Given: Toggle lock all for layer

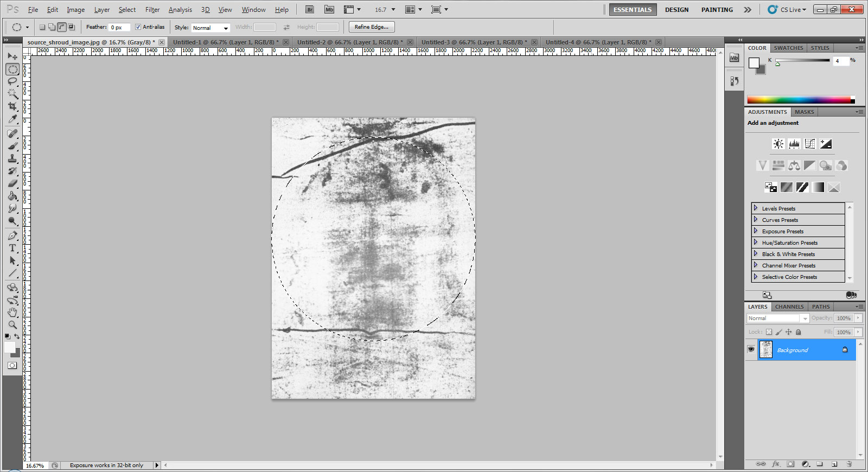Looking at the screenshot, I should pos(798,332).
